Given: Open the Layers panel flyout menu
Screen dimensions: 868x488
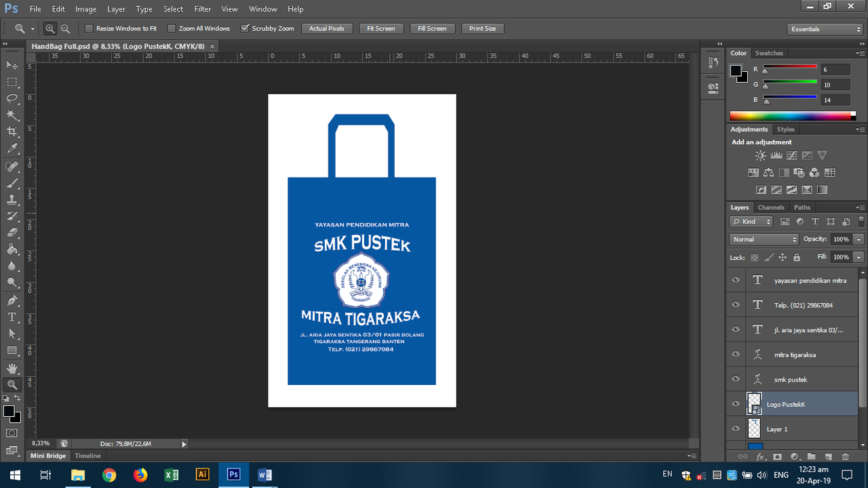Looking at the screenshot, I should (861, 207).
